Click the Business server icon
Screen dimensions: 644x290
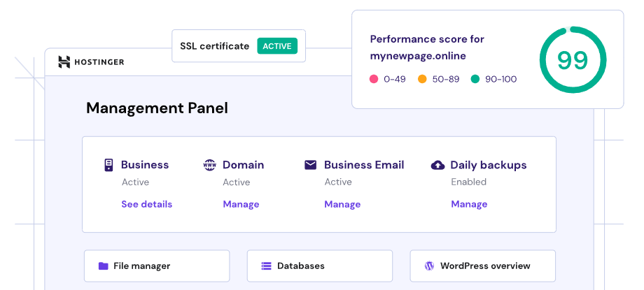[108, 165]
